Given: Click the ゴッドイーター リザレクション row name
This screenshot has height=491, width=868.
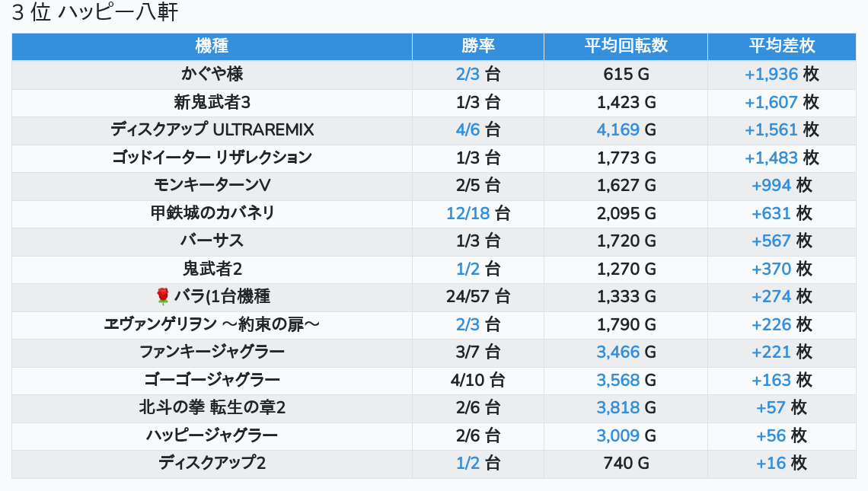Looking at the screenshot, I should [x=212, y=158].
